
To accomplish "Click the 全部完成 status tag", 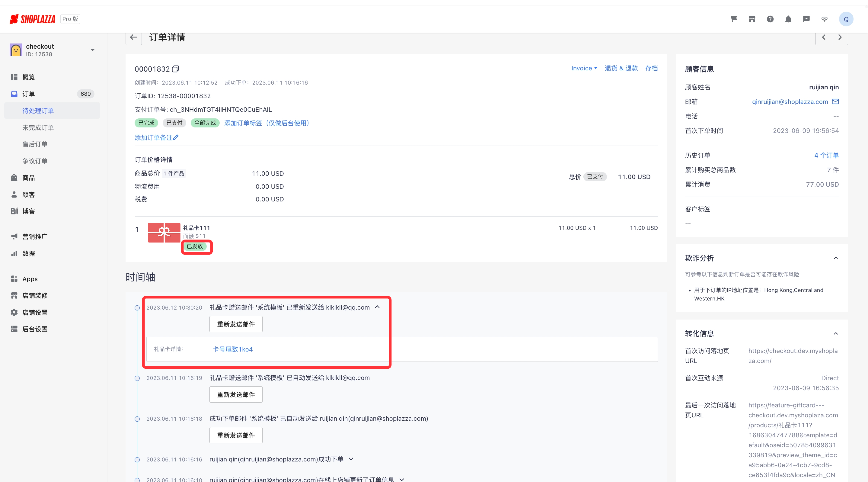I will tap(205, 123).
